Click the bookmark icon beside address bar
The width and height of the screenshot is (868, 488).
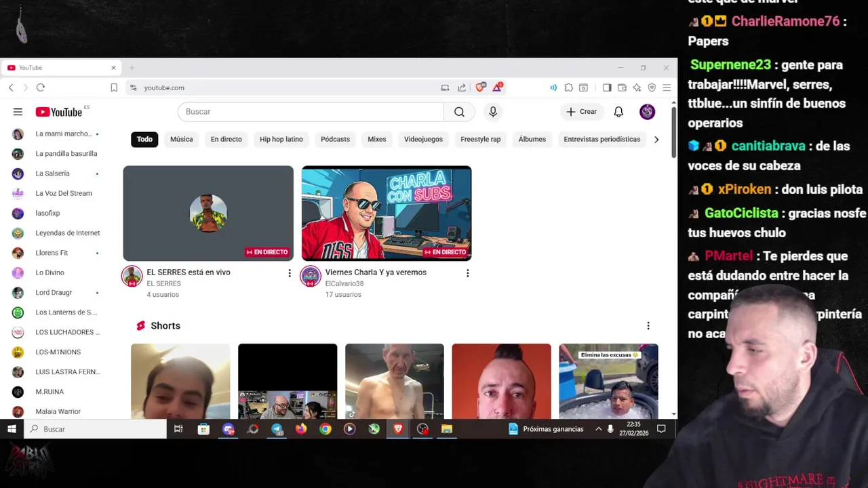pos(114,87)
